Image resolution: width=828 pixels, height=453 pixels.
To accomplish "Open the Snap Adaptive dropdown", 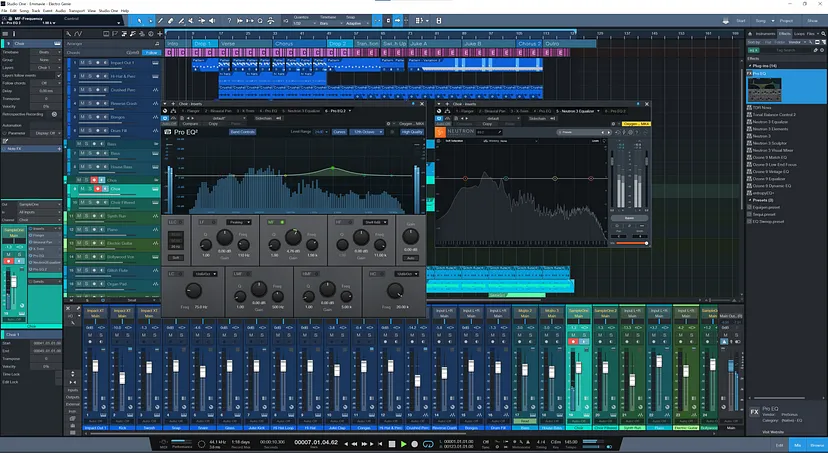I will (356, 23).
